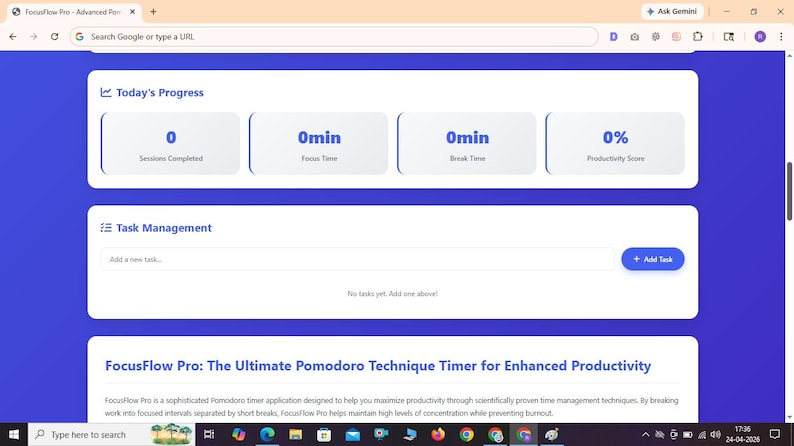Click 'No tasks yet. Add one above!' text

coord(392,294)
